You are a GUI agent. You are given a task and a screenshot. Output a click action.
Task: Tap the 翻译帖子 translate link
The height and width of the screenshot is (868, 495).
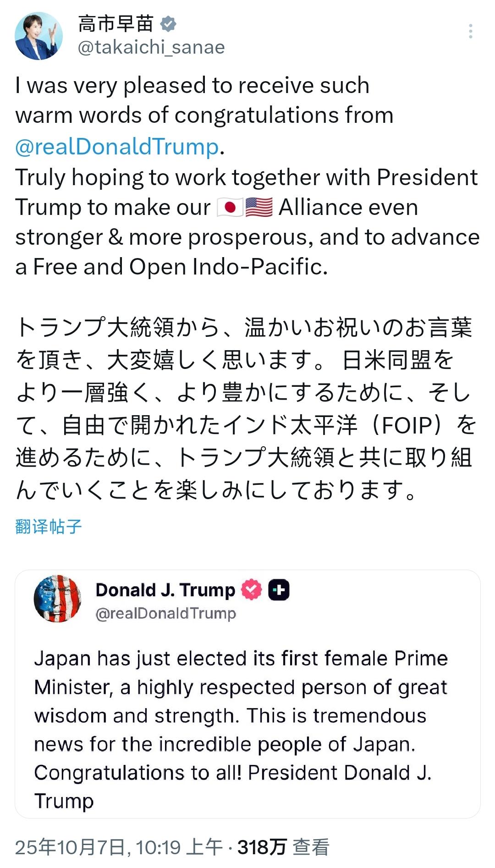tap(48, 527)
